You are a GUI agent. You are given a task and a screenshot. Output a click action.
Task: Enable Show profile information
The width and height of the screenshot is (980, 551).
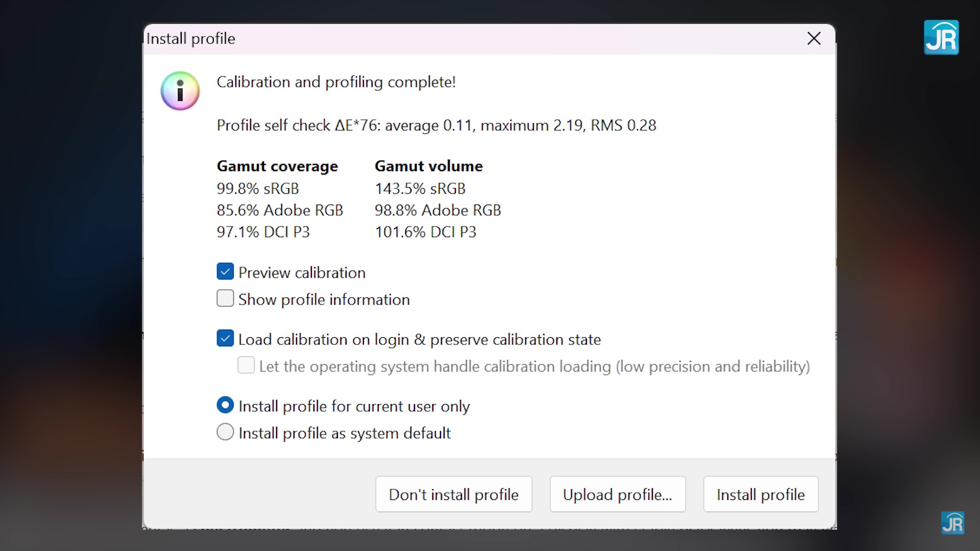click(x=225, y=298)
